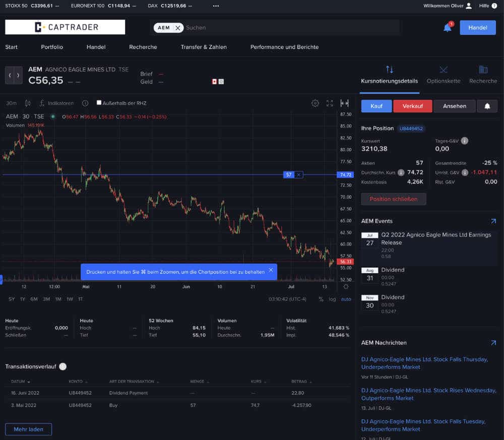Screen dimensions: 504x440
Task: Set a price alert bell button
Action: tap(487, 106)
